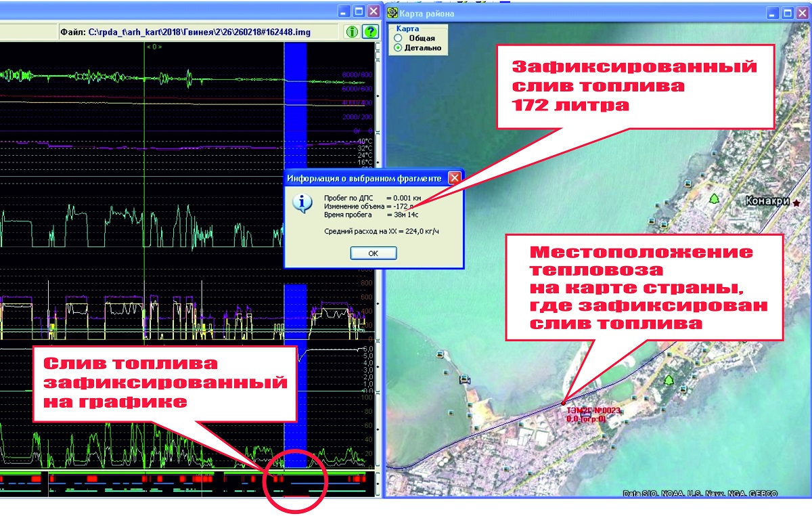Close the Информация о выбранном фрагменте dialog
The image size is (812, 516).
[x=455, y=178]
